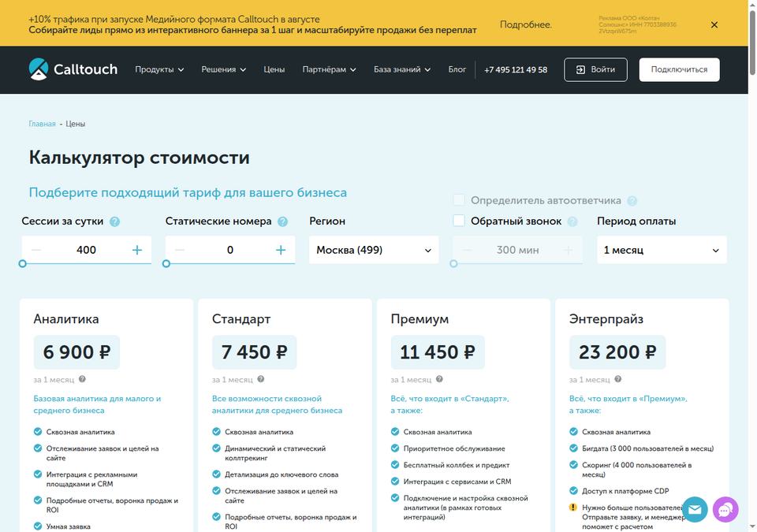Click Доступ к платформе CDP feature
Viewport: 757px width, 532px height.
(625, 491)
